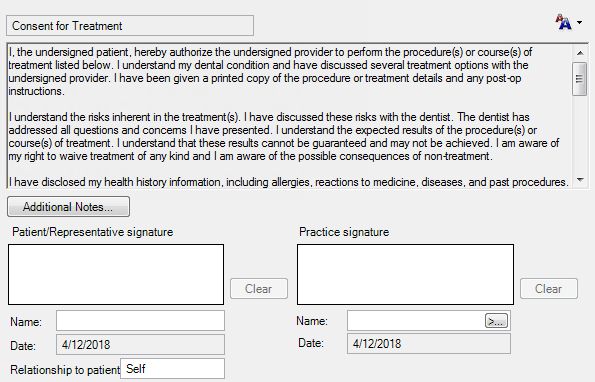Click the Relationship to patient field
The width and height of the screenshot is (595, 382).
173,368
